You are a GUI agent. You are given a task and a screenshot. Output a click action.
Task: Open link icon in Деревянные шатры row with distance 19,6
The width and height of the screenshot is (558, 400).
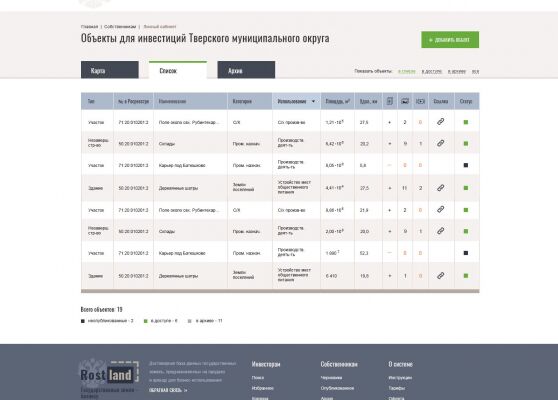(441, 275)
